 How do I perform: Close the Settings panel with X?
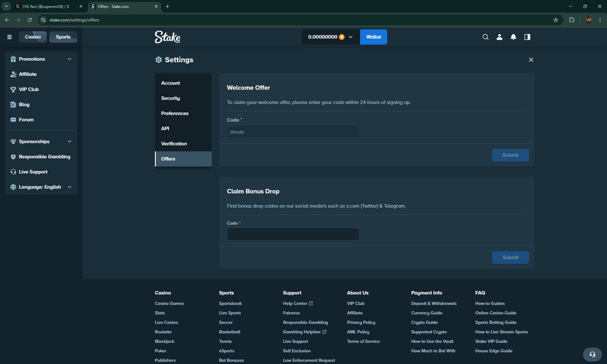tap(531, 60)
